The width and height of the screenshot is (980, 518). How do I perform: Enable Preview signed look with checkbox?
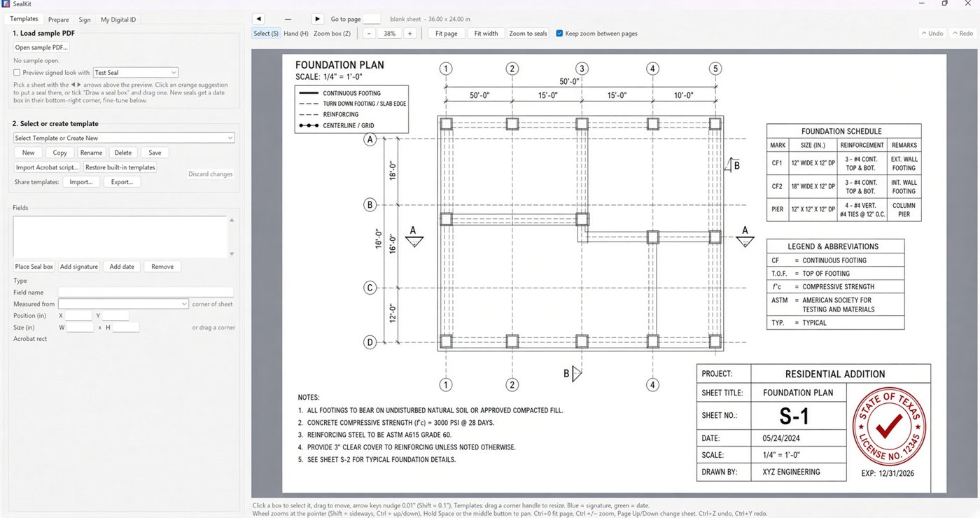click(17, 72)
